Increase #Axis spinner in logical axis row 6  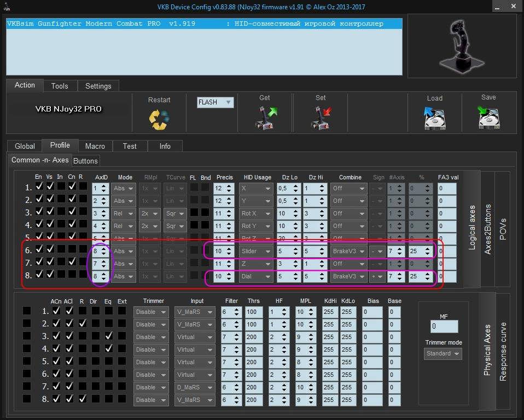pyautogui.click(x=400, y=249)
